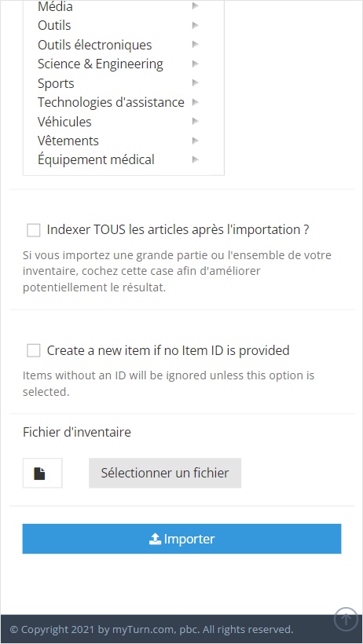Select the Sports category
The image size is (363, 644).
[56, 83]
